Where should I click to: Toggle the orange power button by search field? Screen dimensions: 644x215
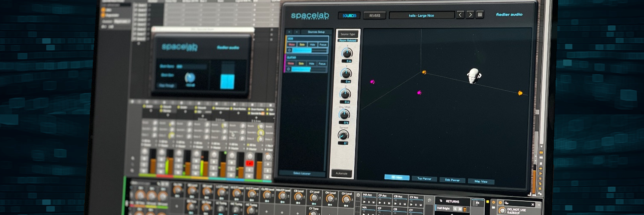pos(493,203)
